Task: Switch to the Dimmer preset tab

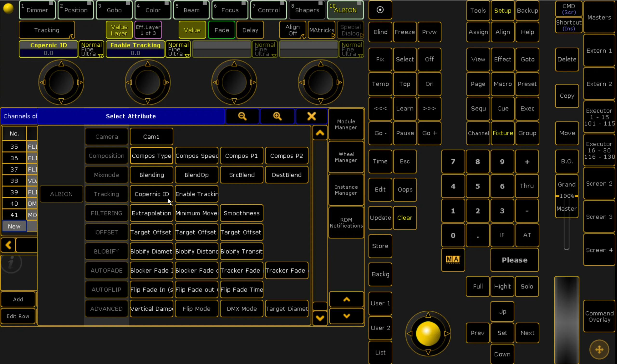Action: point(37,10)
